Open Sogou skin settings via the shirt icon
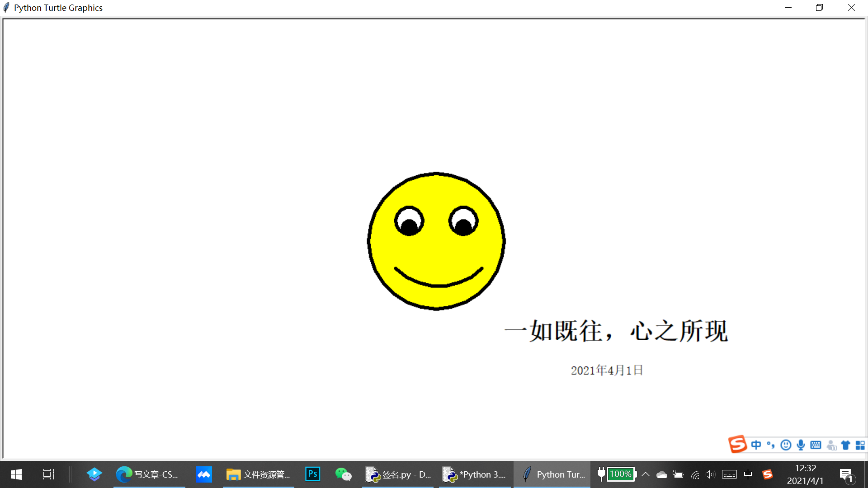 click(x=845, y=445)
